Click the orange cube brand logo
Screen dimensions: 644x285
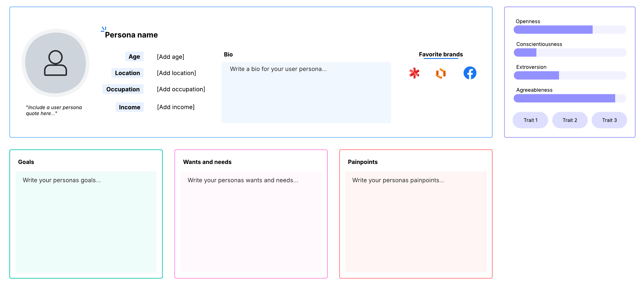(x=441, y=73)
